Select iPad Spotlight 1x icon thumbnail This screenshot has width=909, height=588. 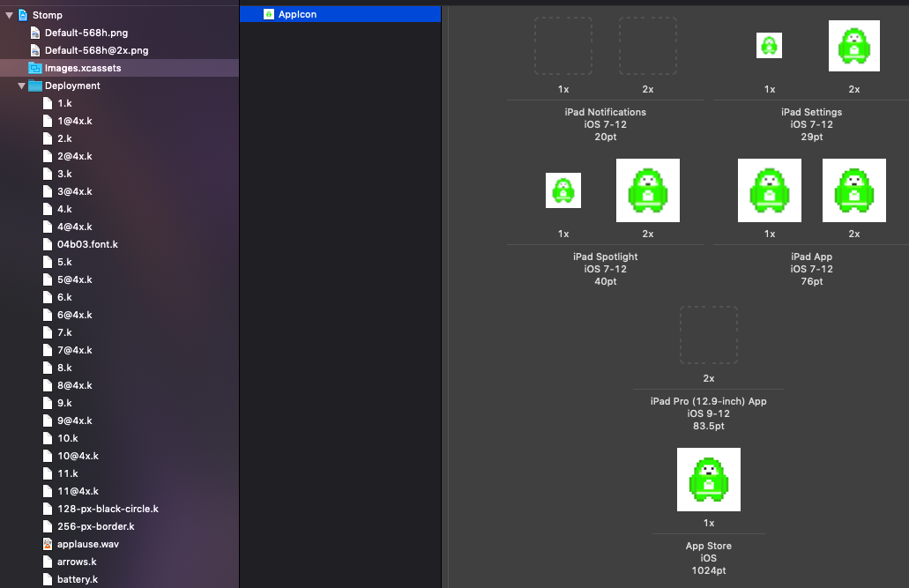tap(563, 190)
